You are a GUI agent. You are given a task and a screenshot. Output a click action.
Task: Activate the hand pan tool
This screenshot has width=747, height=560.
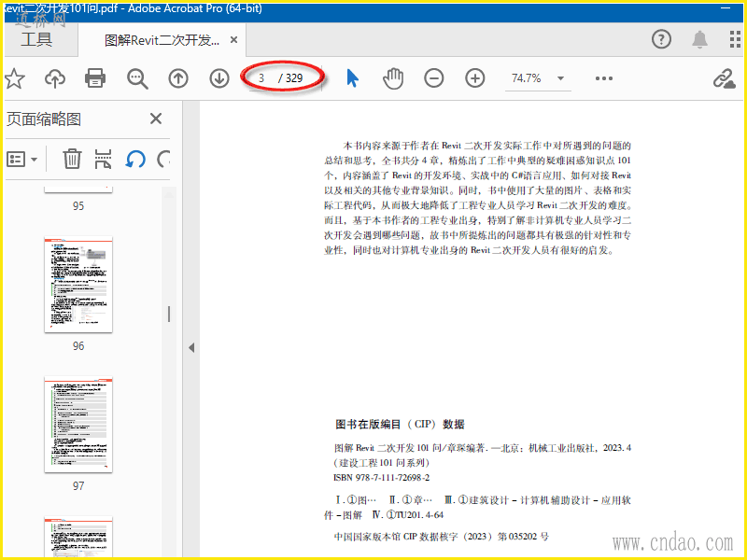[393, 78]
